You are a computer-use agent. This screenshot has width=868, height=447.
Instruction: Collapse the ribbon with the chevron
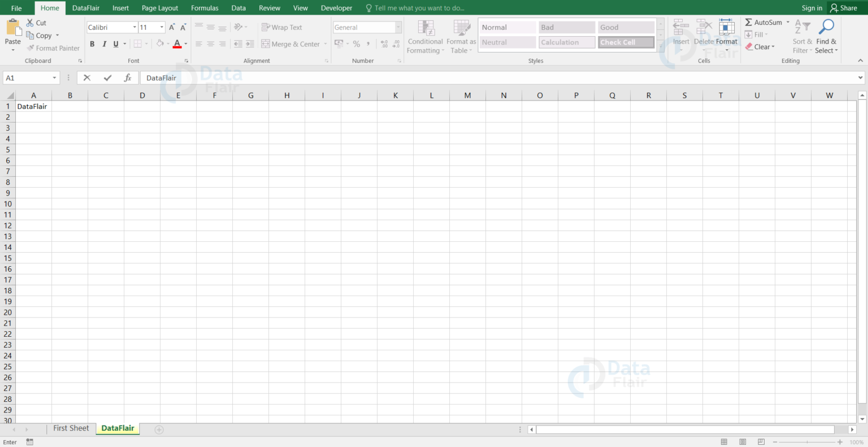pos(860,60)
